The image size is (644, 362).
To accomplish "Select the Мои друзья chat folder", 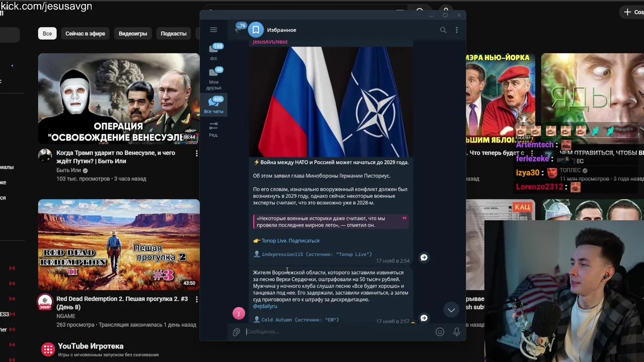I will pyautogui.click(x=214, y=78).
